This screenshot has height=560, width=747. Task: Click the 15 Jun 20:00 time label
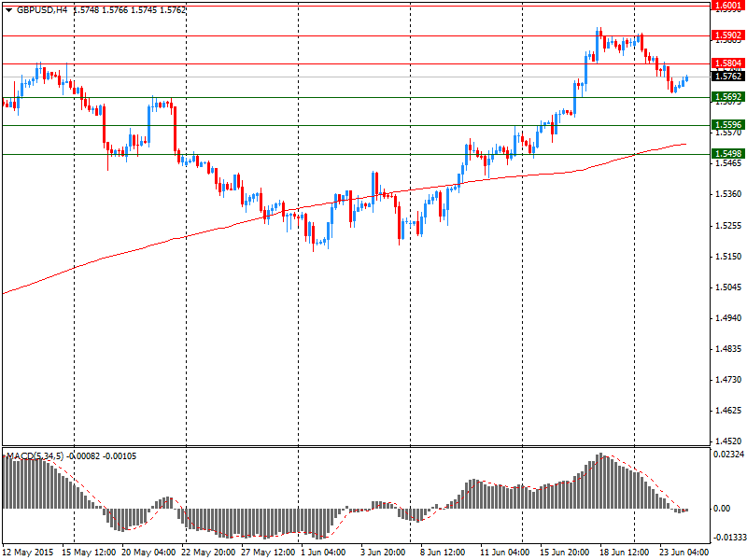[565, 553]
